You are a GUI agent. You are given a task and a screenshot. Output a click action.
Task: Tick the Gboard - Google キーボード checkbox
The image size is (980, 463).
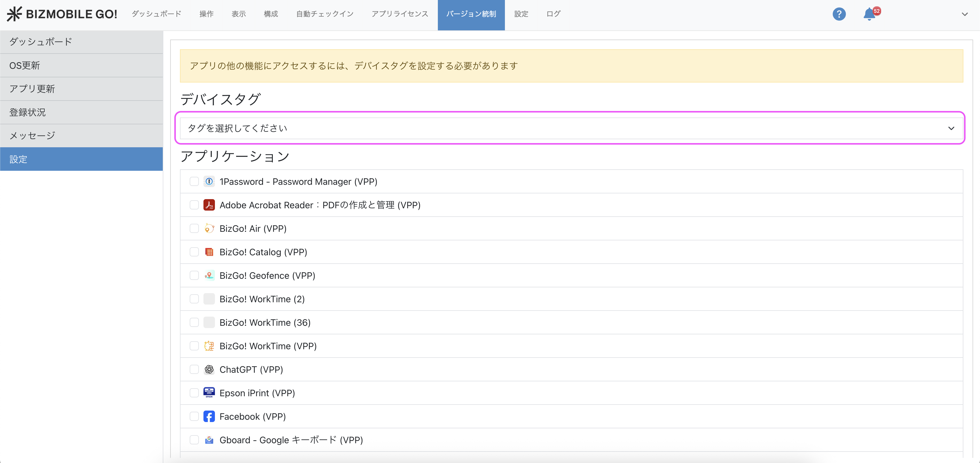[x=194, y=440]
